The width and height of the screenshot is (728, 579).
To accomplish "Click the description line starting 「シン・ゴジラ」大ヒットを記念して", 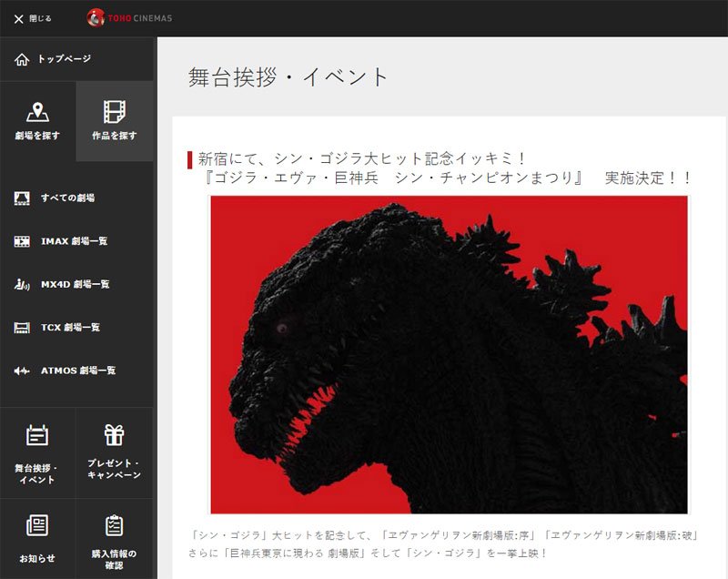I will [x=444, y=535].
